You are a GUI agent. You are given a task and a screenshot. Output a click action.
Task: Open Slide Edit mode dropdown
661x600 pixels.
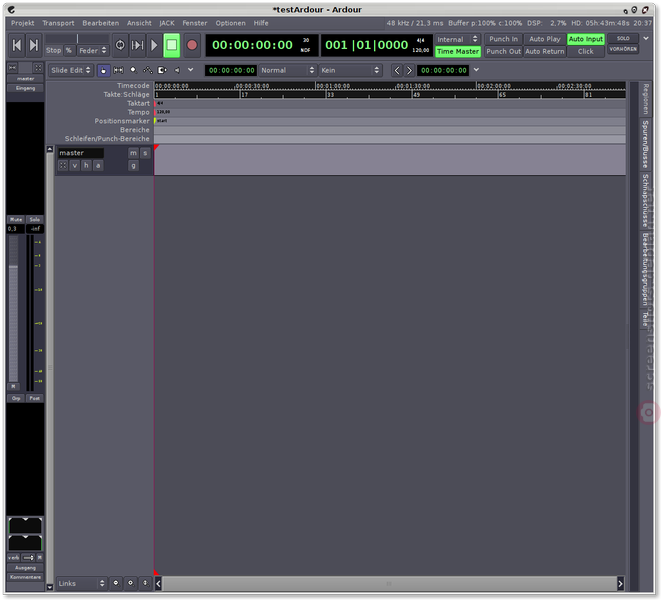(x=70, y=70)
